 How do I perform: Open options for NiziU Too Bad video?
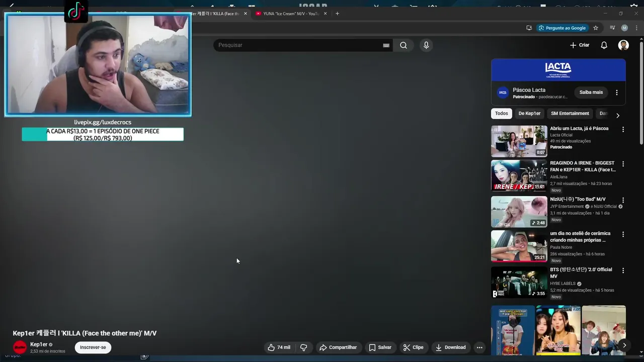623,200
